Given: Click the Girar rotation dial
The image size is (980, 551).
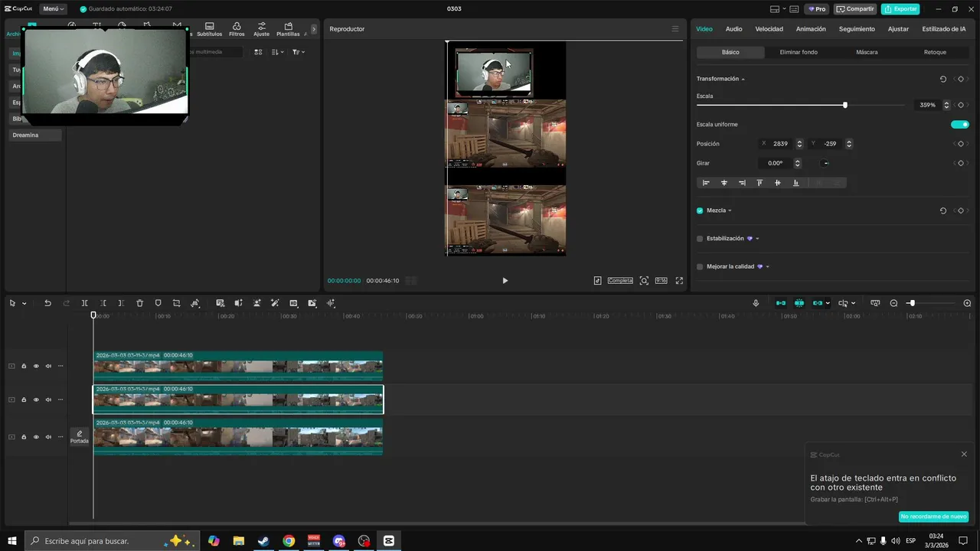Looking at the screenshot, I should pos(825,163).
